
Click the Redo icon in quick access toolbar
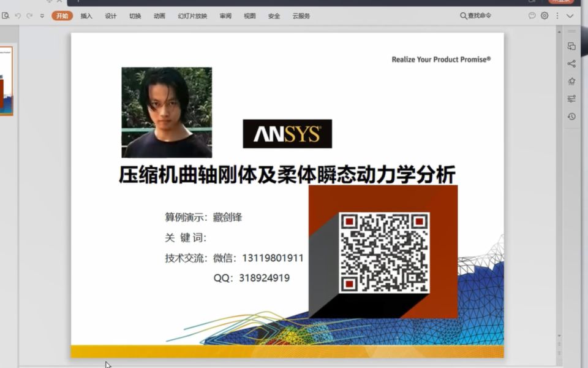(30, 15)
